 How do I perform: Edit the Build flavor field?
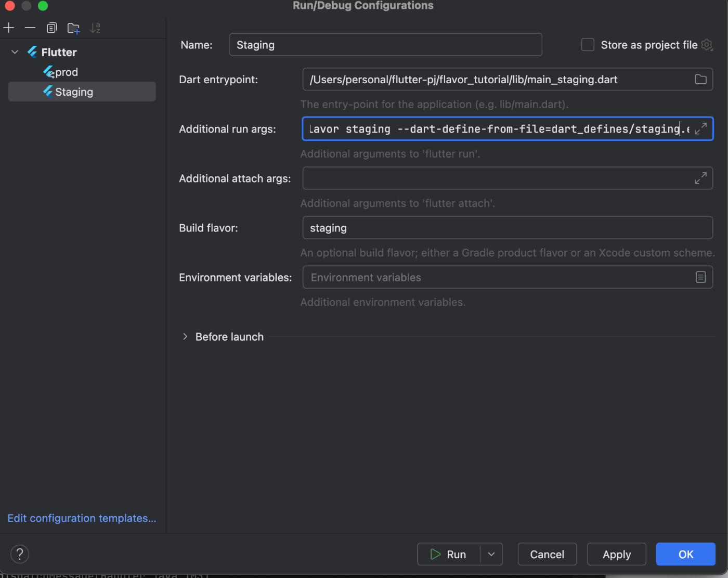508,228
